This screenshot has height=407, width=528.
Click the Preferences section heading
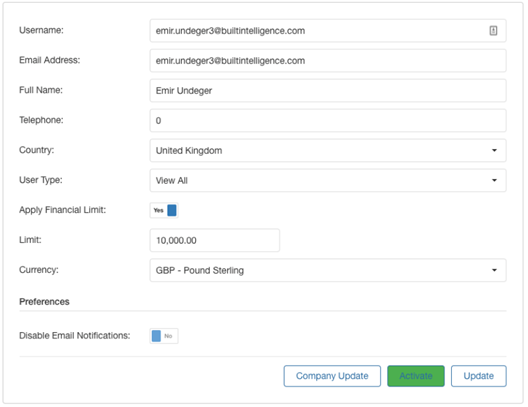(x=44, y=301)
